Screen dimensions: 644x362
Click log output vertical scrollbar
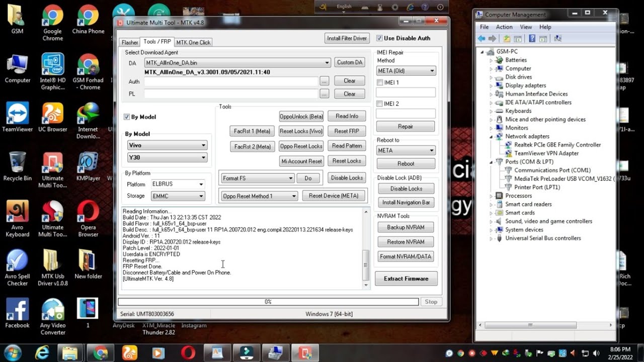(x=366, y=248)
